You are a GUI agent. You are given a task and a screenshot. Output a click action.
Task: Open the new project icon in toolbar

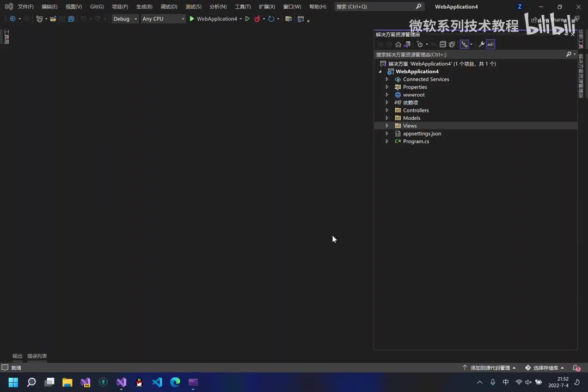[x=39, y=19]
